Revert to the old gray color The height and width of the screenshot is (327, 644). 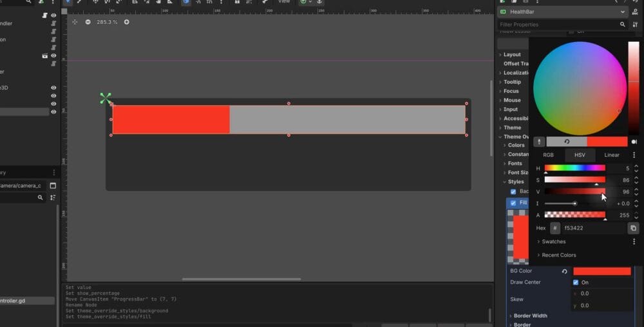pyautogui.click(x=566, y=141)
